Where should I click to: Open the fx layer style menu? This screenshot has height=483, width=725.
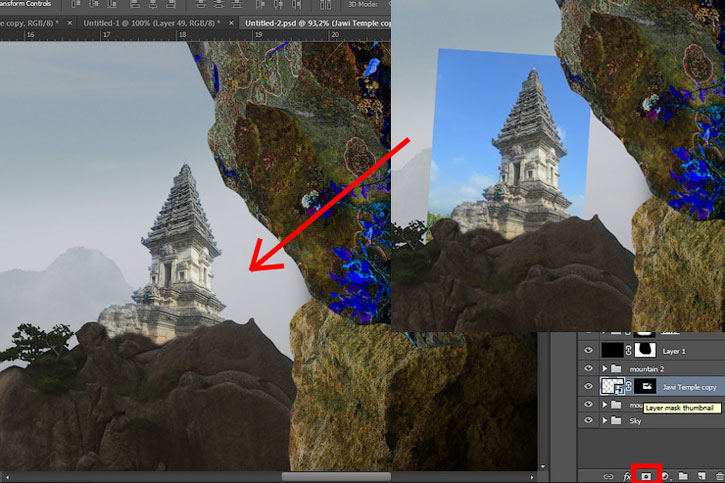click(x=627, y=476)
